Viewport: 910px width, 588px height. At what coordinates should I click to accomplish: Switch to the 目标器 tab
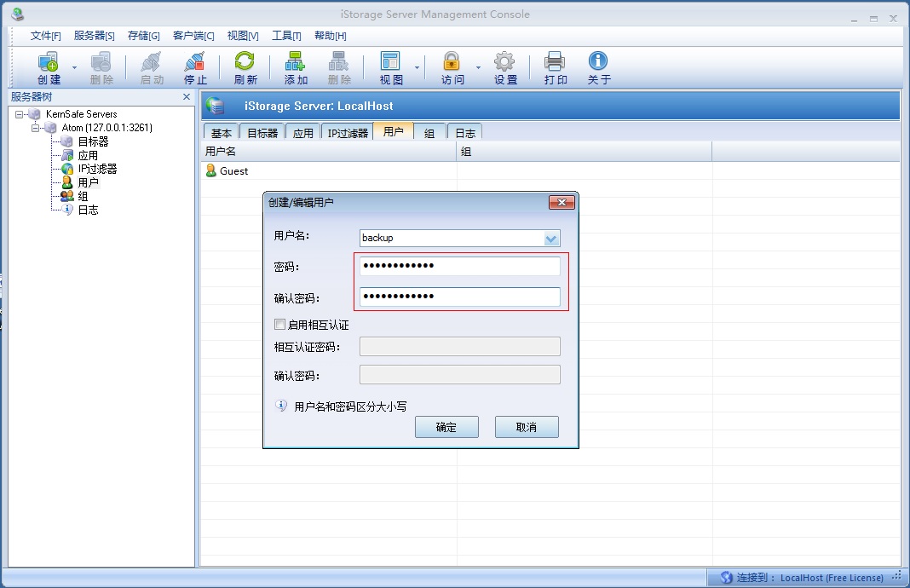click(262, 133)
